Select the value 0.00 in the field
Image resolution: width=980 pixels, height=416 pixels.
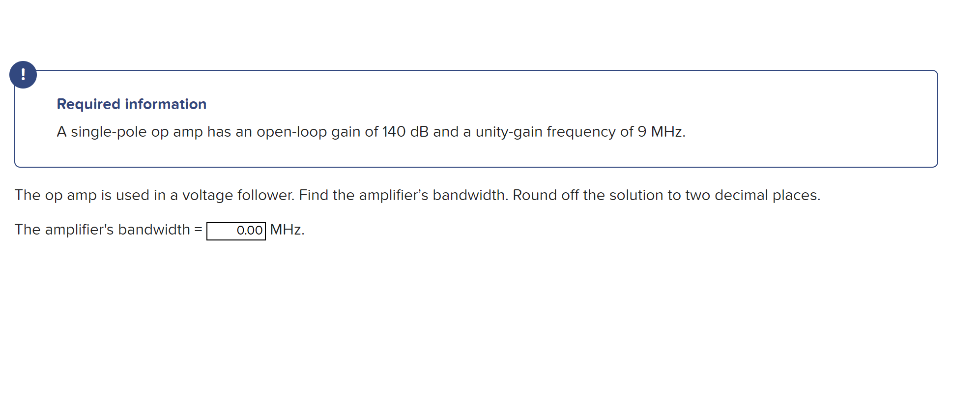[x=248, y=230]
